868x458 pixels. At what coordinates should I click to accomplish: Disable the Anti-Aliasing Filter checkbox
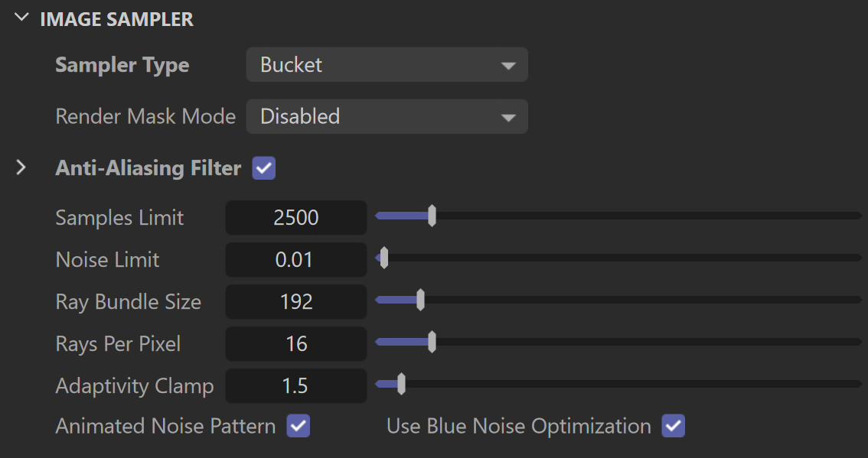coord(264,168)
